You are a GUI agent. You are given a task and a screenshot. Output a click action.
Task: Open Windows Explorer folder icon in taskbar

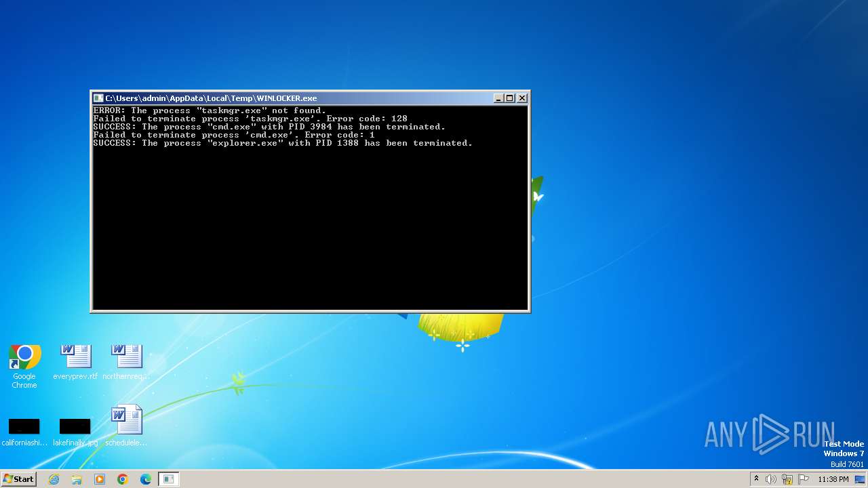(x=77, y=479)
